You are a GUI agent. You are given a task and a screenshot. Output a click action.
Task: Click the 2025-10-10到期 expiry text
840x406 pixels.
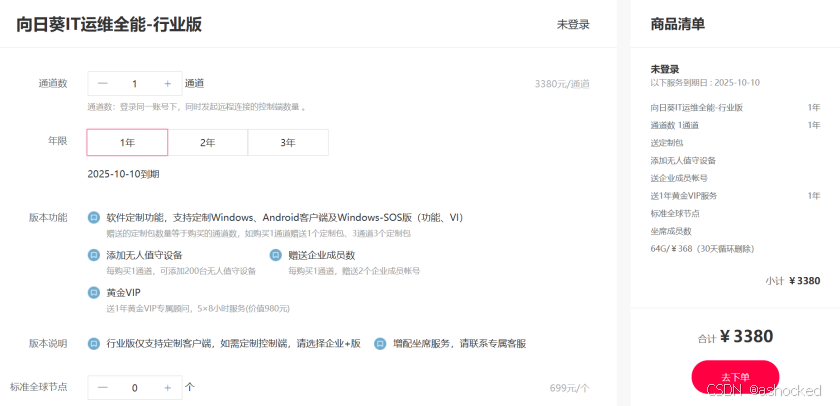coord(123,174)
